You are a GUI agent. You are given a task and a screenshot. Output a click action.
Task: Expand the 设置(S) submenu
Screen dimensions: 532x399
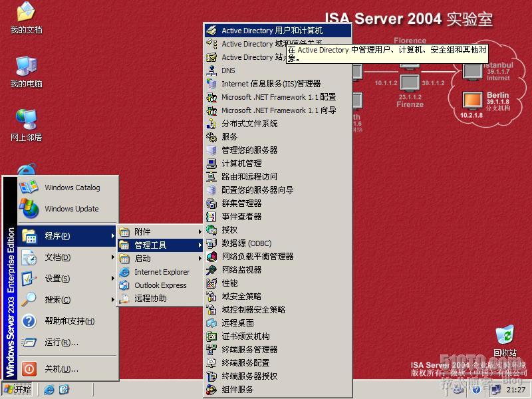[67, 279]
